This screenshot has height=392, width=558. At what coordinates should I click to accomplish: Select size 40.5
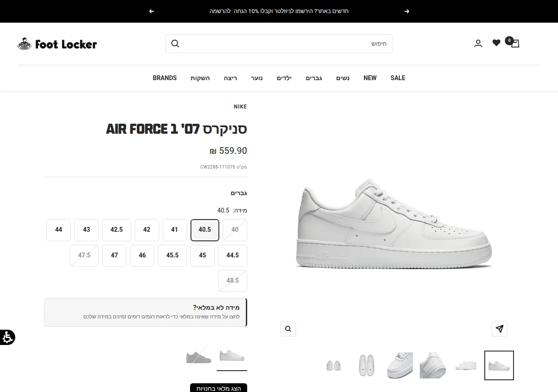click(205, 230)
